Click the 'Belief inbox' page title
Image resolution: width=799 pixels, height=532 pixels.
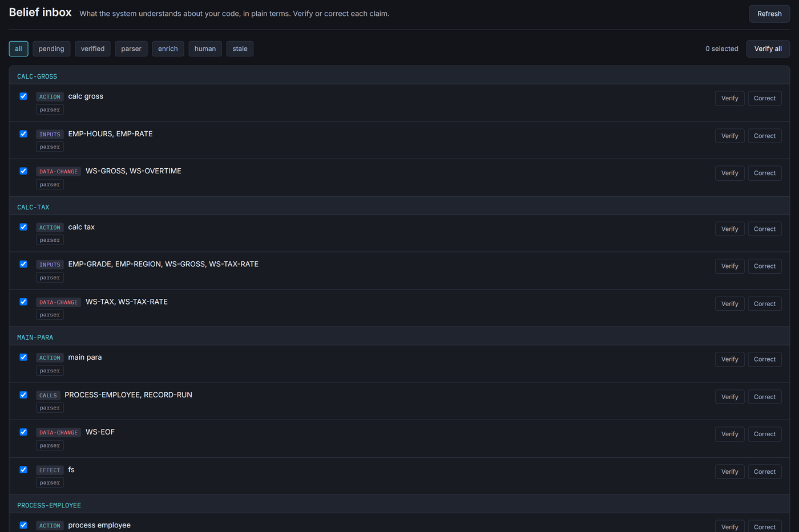click(41, 13)
